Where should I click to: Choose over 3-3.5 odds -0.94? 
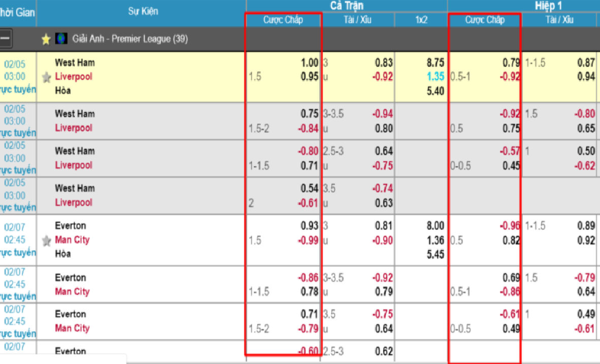tap(383, 114)
